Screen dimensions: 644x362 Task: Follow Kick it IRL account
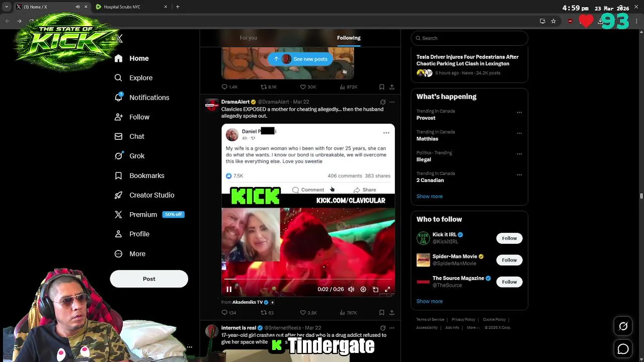pos(509,238)
